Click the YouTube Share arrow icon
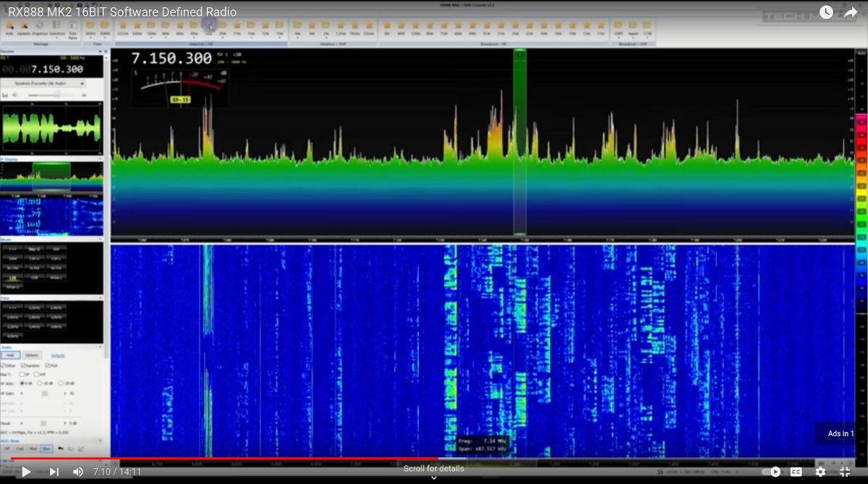868x484 pixels. click(x=850, y=12)
